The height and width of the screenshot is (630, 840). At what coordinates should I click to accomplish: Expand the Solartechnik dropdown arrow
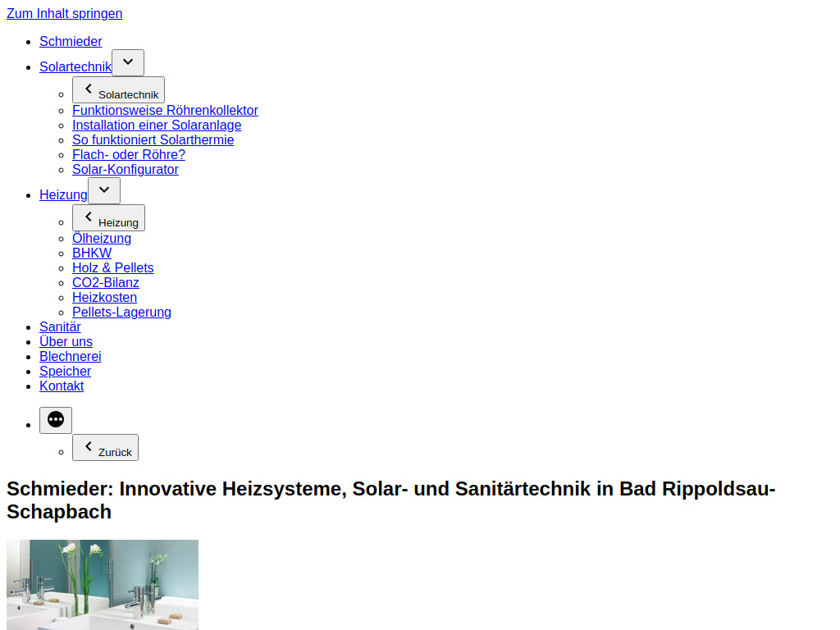[x=127, y=62]
